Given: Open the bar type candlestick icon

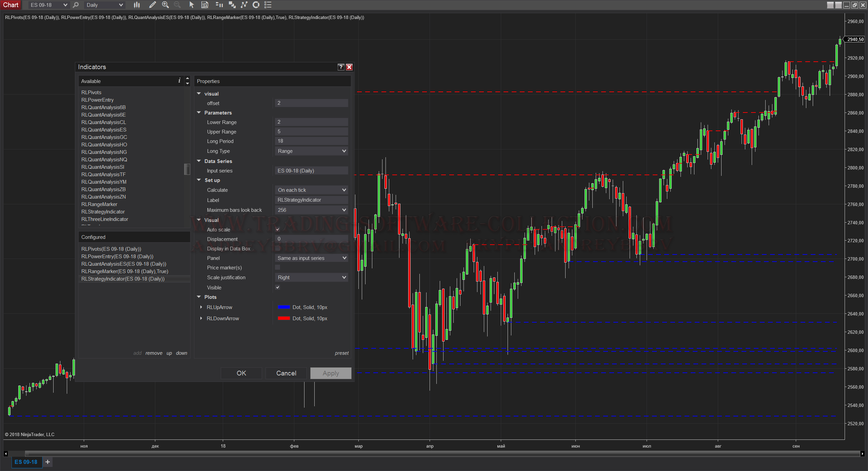Looking at the screenshot, I should (137, 5).
